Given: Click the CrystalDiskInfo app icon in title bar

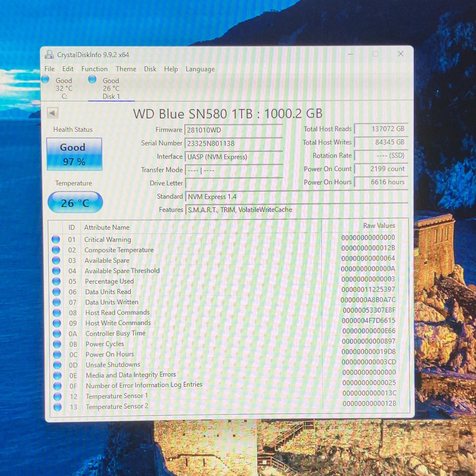Looking at the screenshot, I should [50, 54].
